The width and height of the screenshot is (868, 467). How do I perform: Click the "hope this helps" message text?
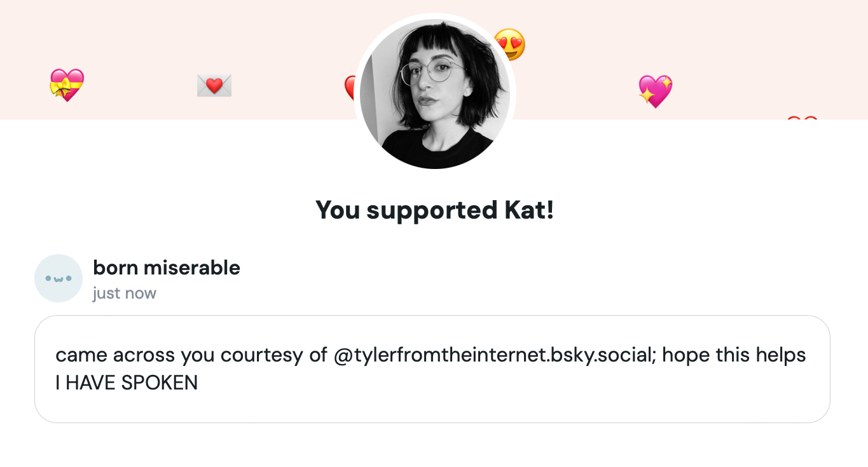pyautogui.click(x=734, y=355)
